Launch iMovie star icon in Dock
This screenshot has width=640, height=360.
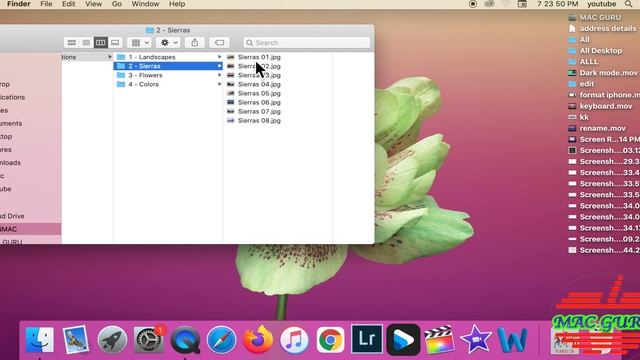click(x=476, y=340)
